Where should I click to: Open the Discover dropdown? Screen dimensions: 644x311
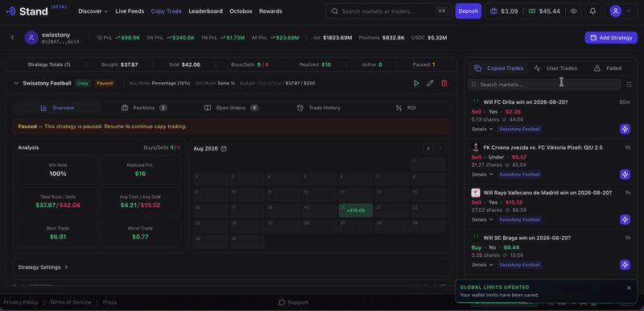pos(93,11)
